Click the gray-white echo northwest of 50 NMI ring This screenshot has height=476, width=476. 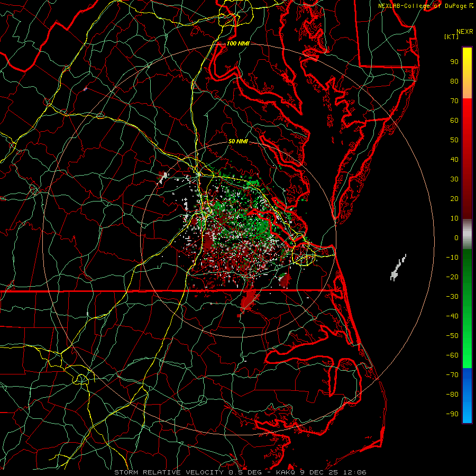tap(163, 177)
